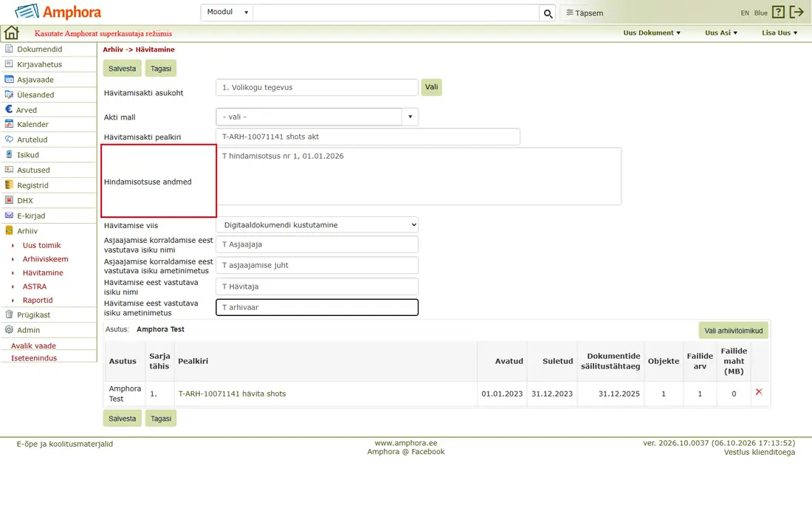Select the Blue theme link

click(x=761, y=13)
